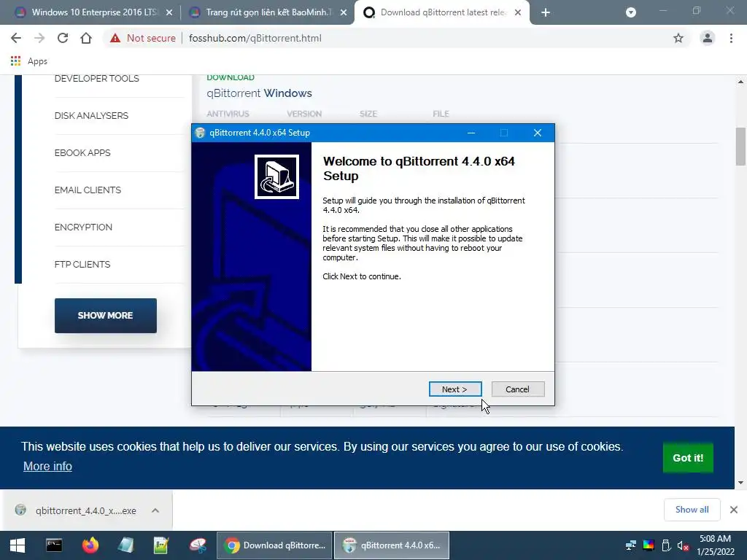The width and height of the screenshot is (747, 560).
Task: Open the More info cookie link
Action: point(47,466)
